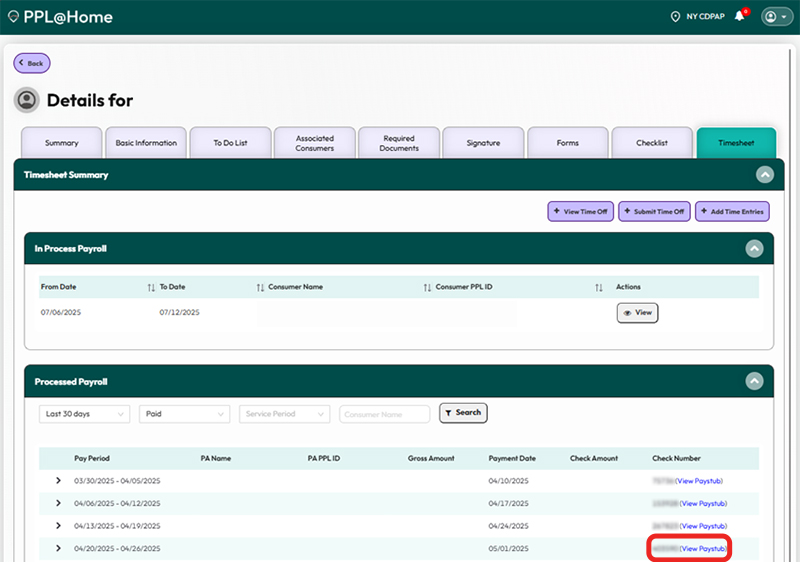This screenshot has height=562, width=800.
Task: View Paystub for payment date 05/01/2025
Action: 703,549
